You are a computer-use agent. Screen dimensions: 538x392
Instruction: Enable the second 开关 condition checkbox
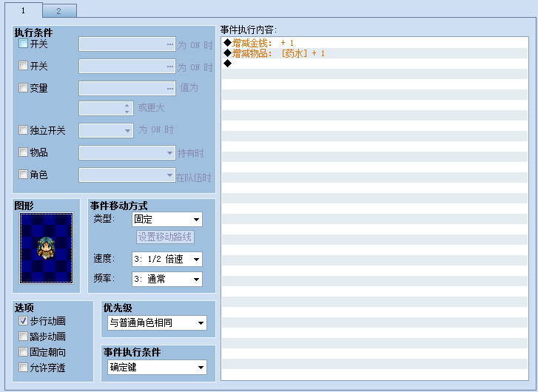click(23, 66)
